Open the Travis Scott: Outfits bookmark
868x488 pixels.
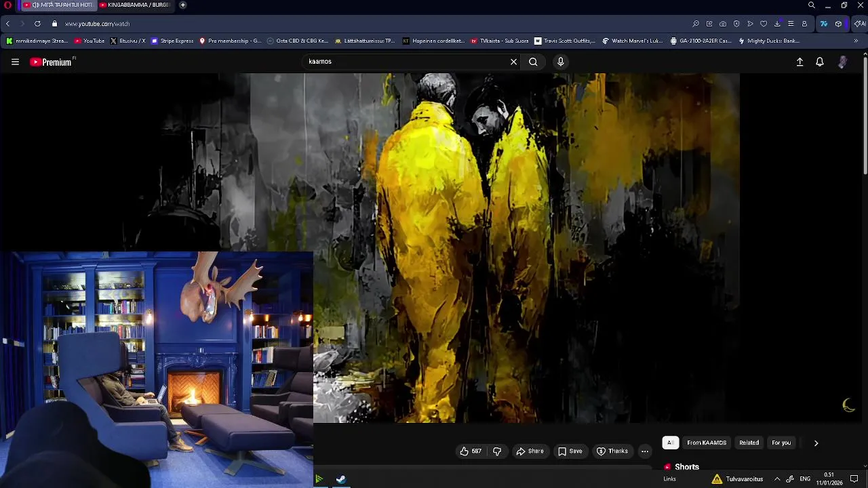565,41
